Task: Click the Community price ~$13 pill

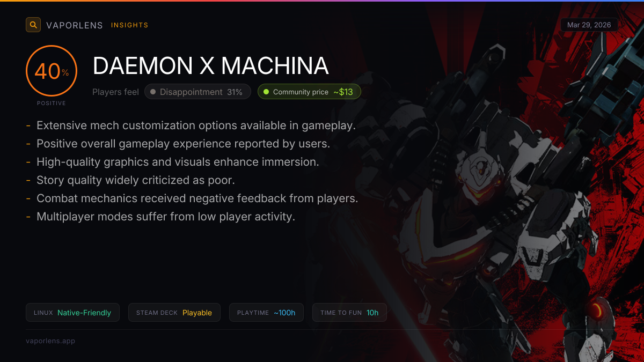Action: coord(309,92)
